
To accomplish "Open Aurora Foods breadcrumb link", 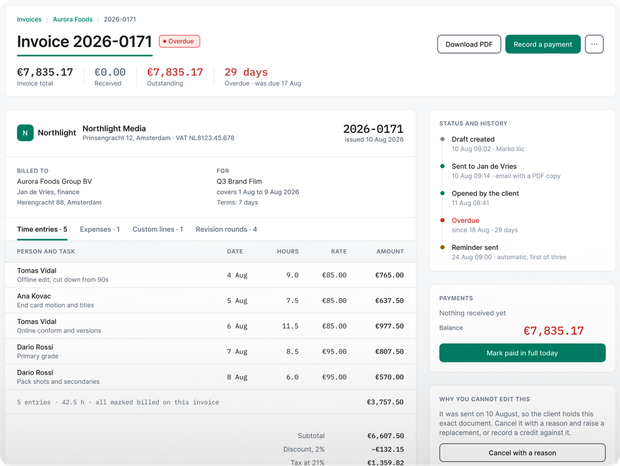I will coord(73,19).
